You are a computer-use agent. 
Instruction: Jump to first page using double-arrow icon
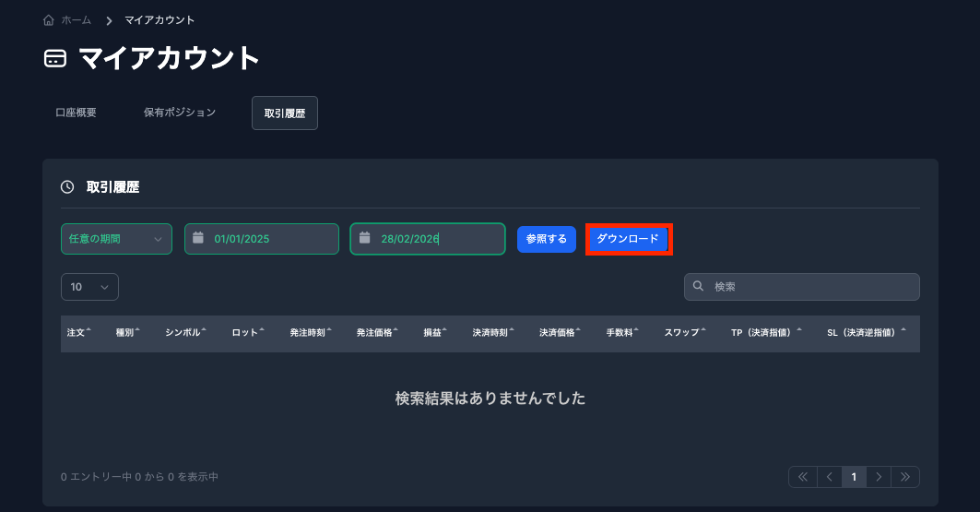(x=802, y=477)
